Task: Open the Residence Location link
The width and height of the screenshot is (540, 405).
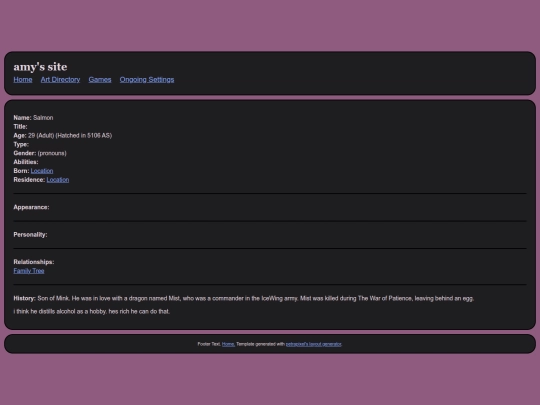Action: click(58, 180)
